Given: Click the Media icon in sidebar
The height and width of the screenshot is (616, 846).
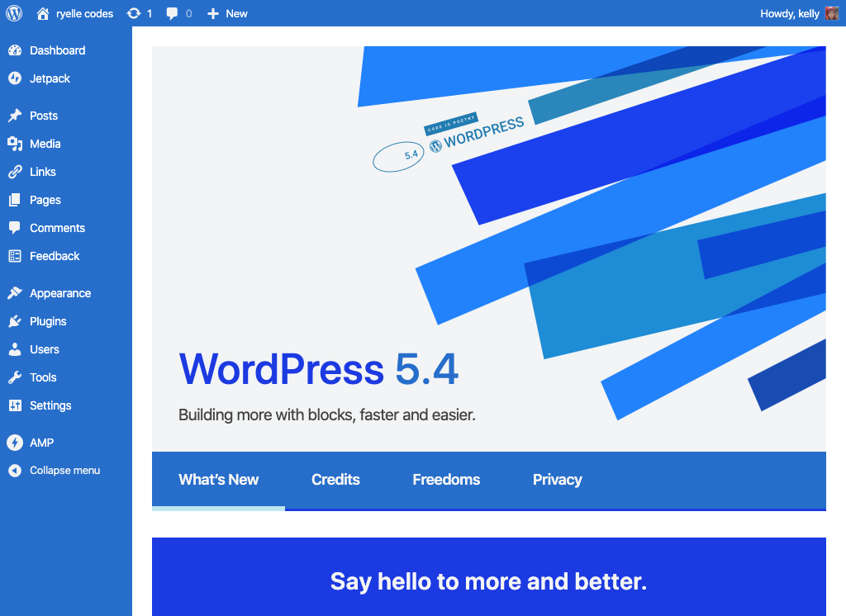Looking at the screenshot, I should tap(15, 144).
